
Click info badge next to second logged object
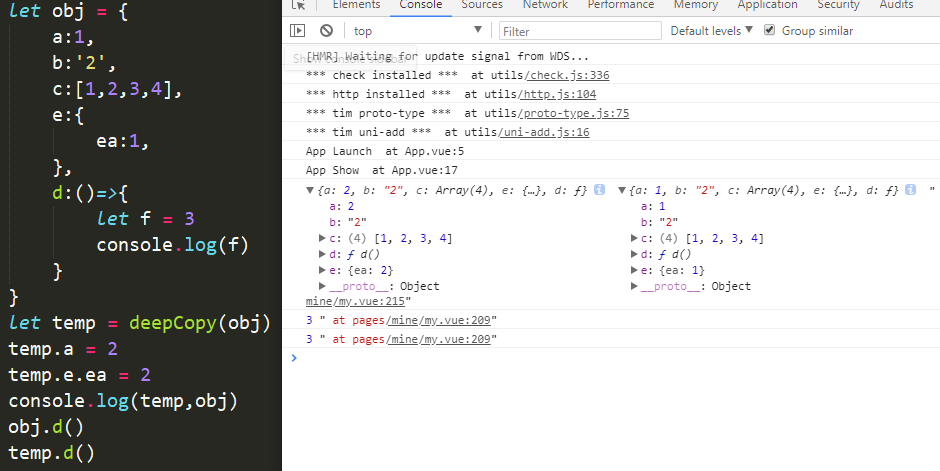click(x=911, y=190)
